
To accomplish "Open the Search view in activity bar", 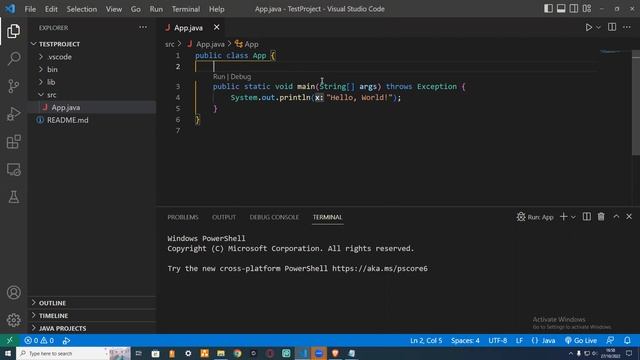I will coord(13,59).
